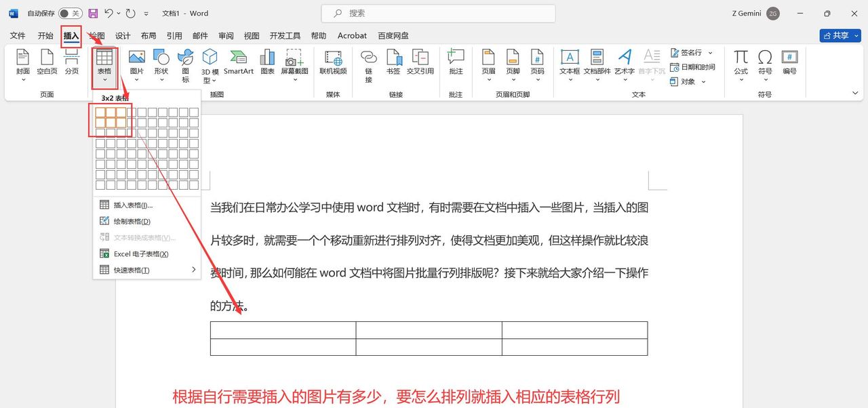
Task: Insert an Equation (公式)
Action: [x=741, y=65]
